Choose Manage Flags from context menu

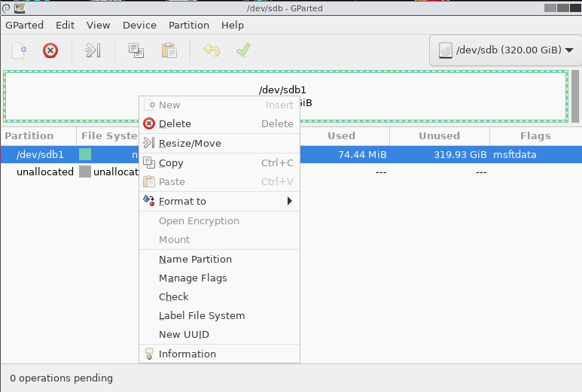pos(193,278)
